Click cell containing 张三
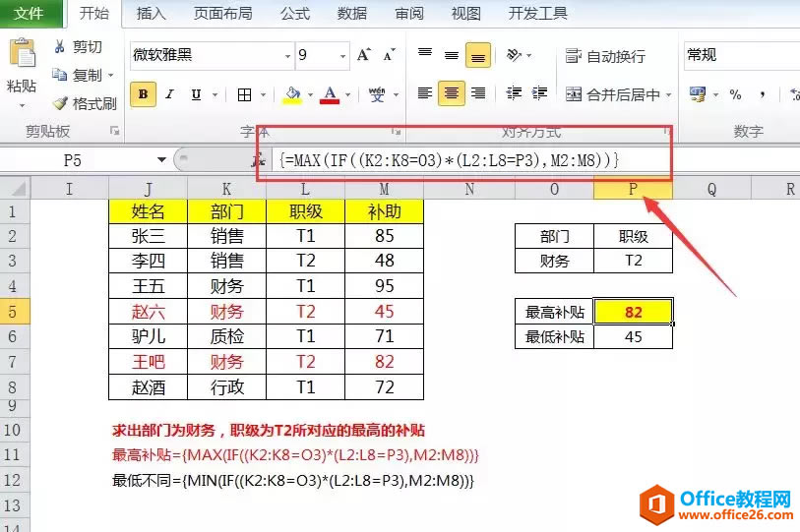The height and width of the screenshot is (532, 800). point(148,236)
